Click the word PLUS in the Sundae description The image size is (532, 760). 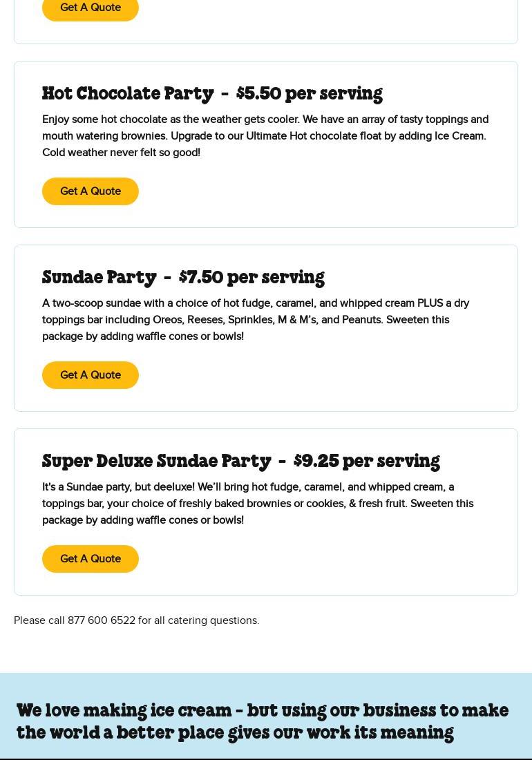(430, 303)
